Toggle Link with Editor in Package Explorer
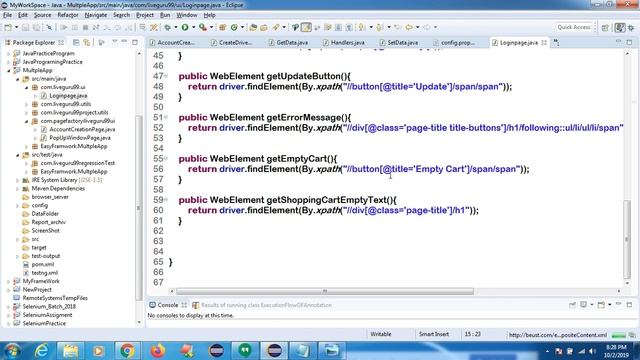This screenshot has width=640, height=360. (87, 42)
